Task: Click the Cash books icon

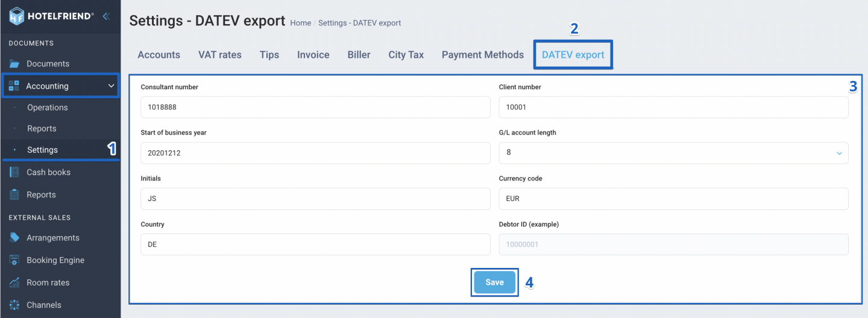Action: [x=14, y=172]
